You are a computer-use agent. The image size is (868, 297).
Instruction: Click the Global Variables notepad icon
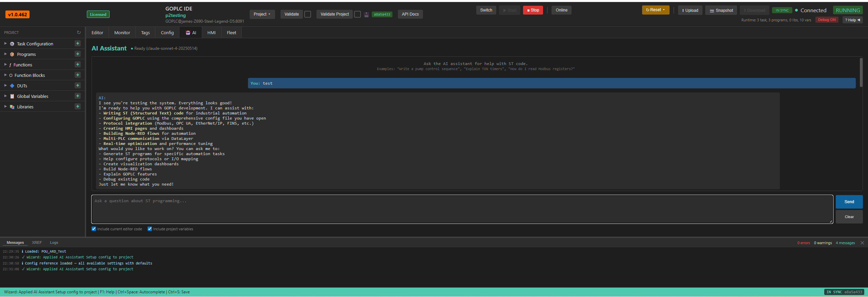tap(12, 96)
